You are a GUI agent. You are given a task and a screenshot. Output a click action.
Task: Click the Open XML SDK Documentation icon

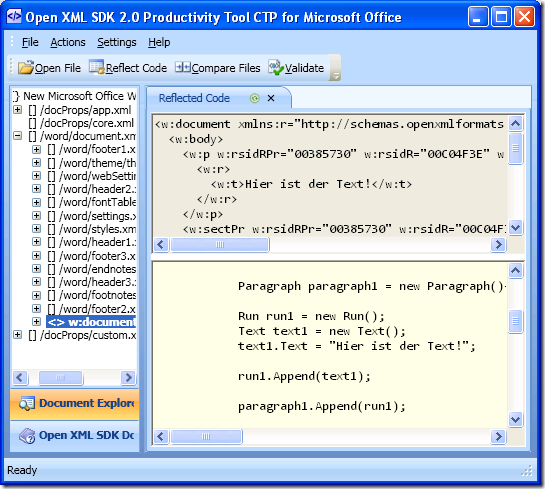coord(27,435)
